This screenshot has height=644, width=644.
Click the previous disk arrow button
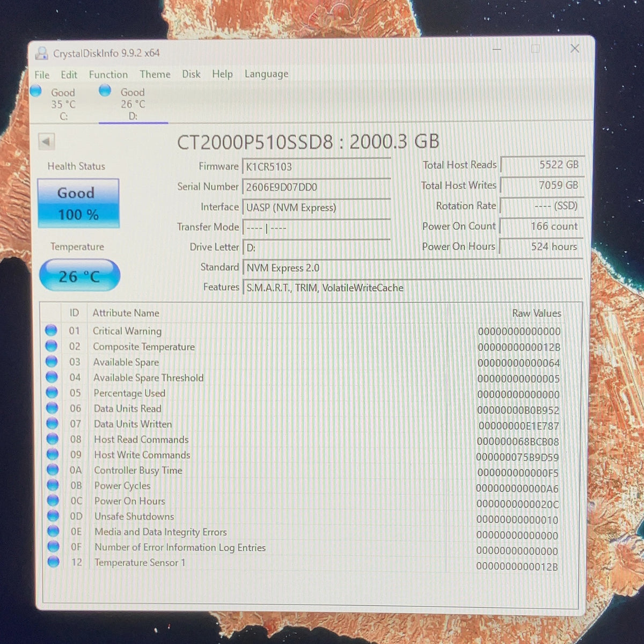(47, 142)
